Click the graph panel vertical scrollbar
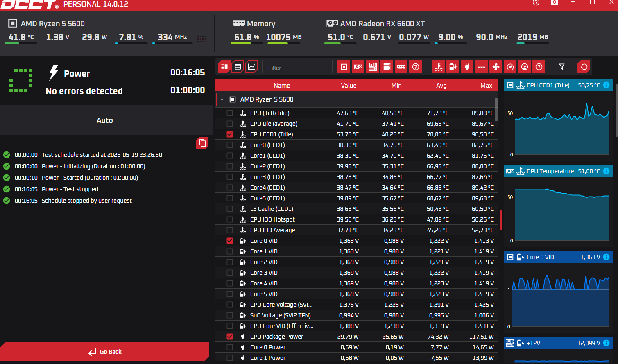The height and width of the screenshot is (364, 618). (x=616, y=109)
